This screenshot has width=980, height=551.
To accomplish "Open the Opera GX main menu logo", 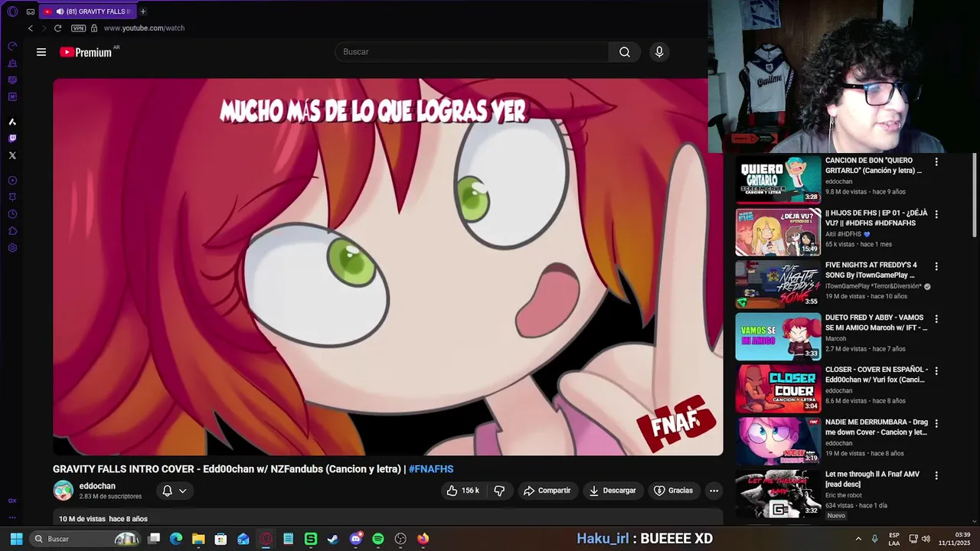I will pyautogui.click(x=12, y=11).
